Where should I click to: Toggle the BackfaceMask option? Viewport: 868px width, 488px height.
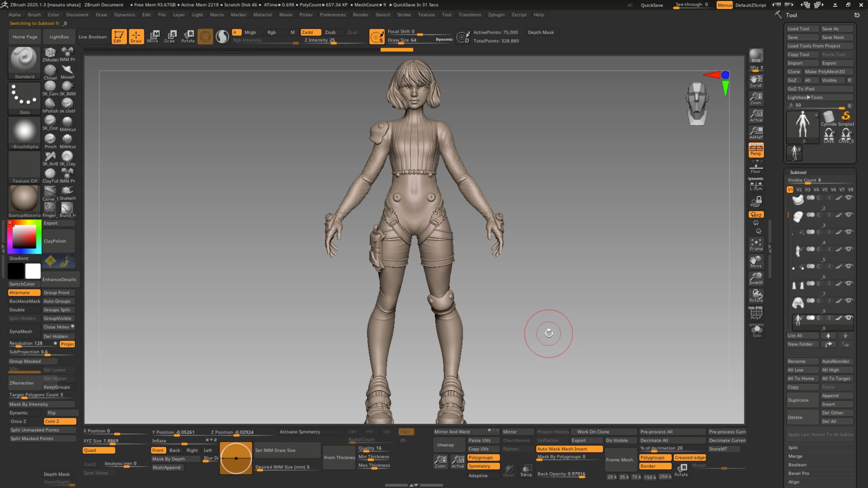[x=24, y=301]
